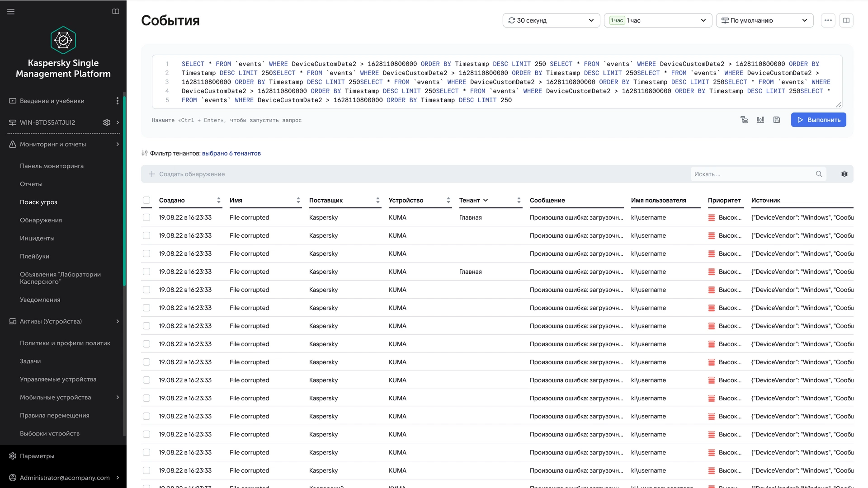Screen dimensions: 868x488
Task: Open the 1 час time range dropdown
Action: pos(658,20)
